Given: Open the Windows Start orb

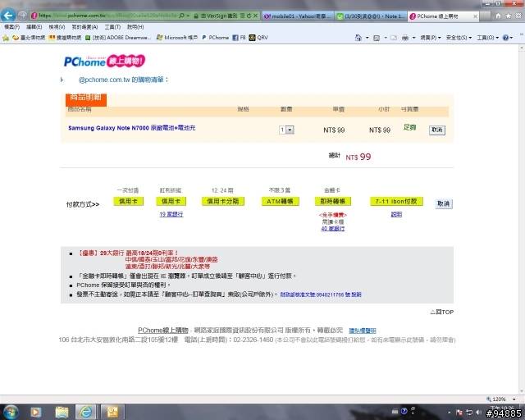Looking at the screenshot, I should point(11,412).
